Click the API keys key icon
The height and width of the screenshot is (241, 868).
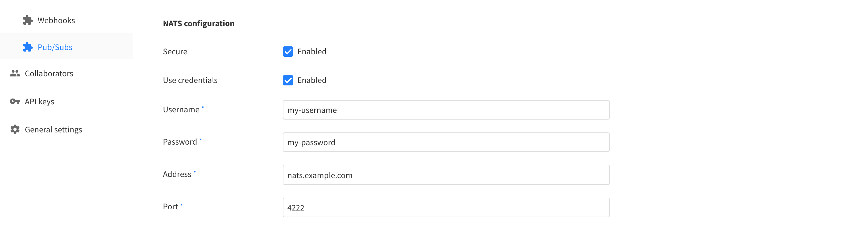coord(15,101)
